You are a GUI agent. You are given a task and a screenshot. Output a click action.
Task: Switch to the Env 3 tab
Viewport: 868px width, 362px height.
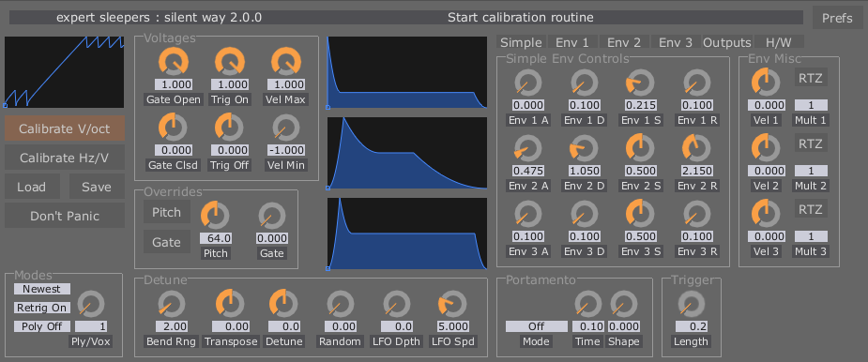click(676, 42)
